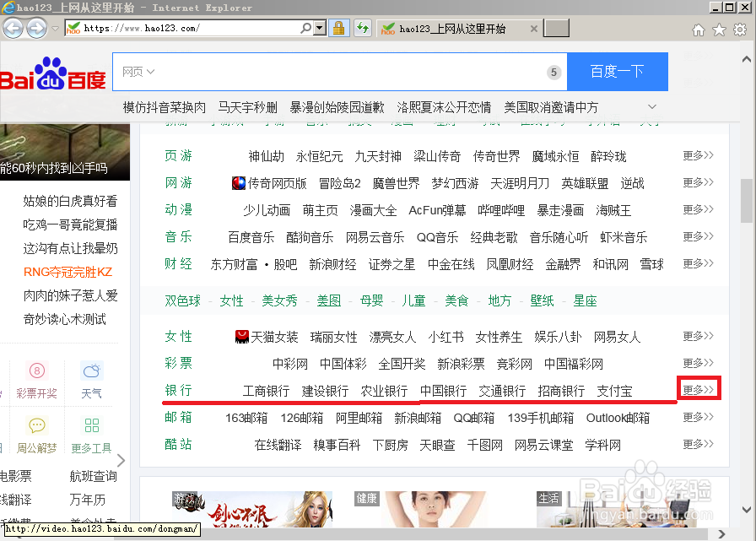The image size is (756, 541).
Task: Open the 壁纸 category link
Action: pos(542,300)
